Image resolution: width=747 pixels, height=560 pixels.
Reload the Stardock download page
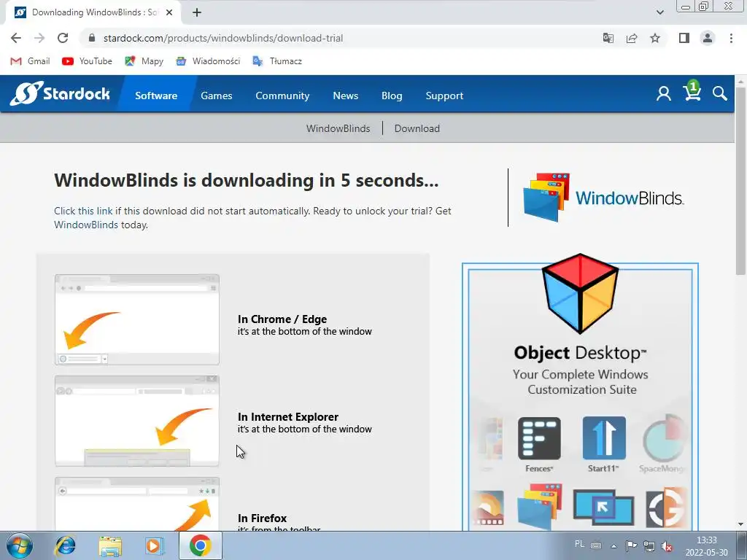[x=63, y=38]
